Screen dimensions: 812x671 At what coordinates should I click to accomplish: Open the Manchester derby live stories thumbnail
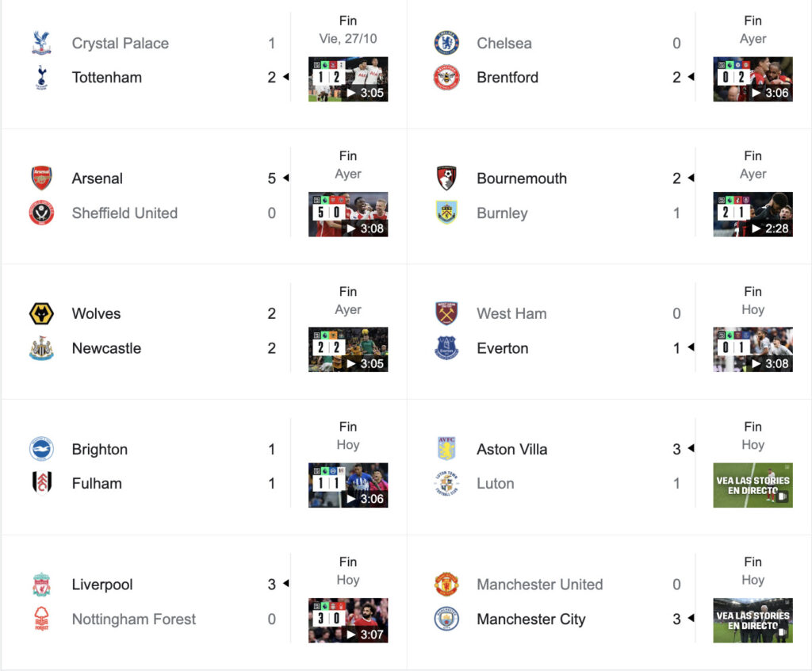[753, 621]
